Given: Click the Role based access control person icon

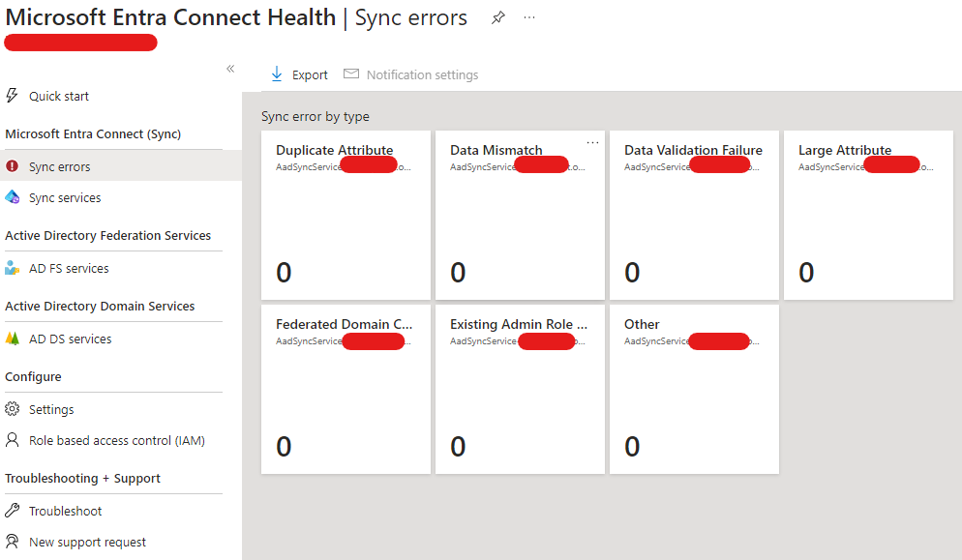Looking at the screenshot, I should tap(12, 440).
